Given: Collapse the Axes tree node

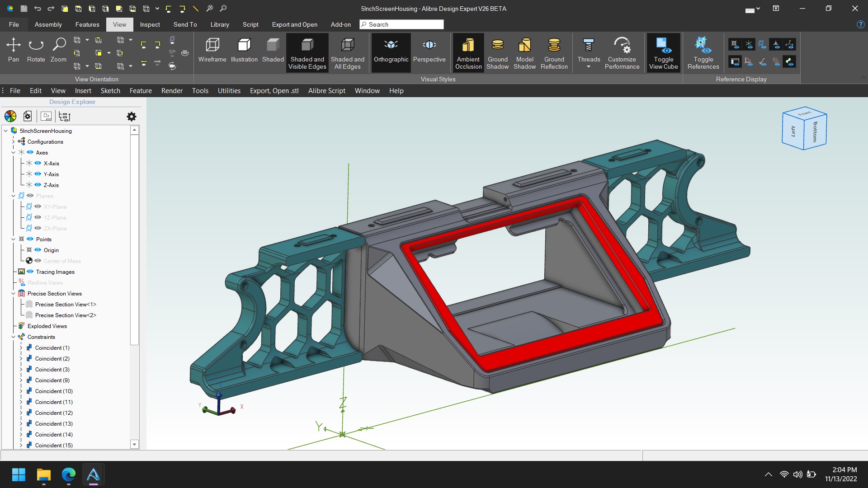Looking at the screenshot, I should [x=13, y=152].
